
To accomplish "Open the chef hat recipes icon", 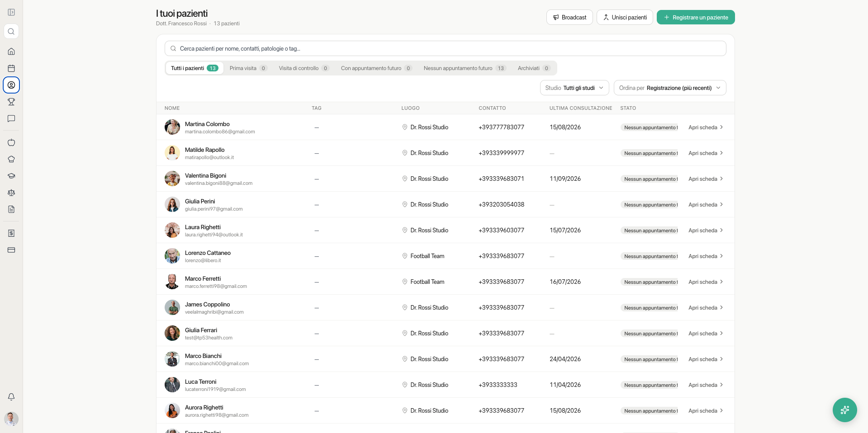I will 11,159.
